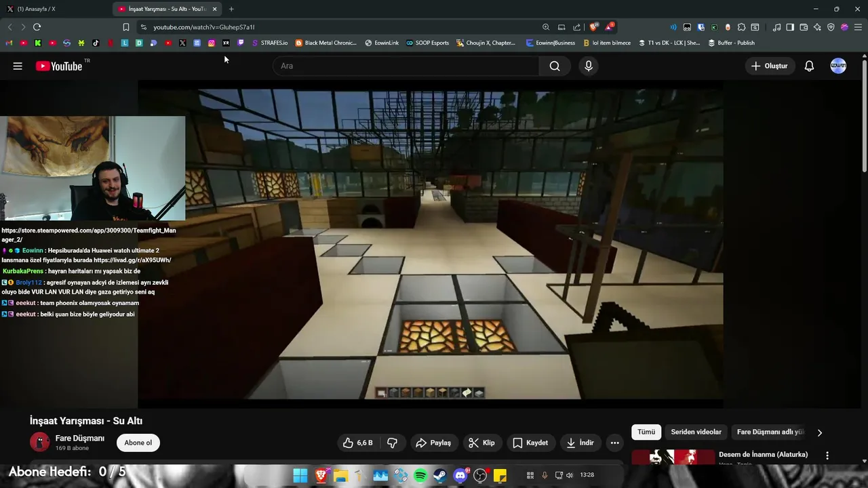Open Brave Shields lion icon

click(x=593, y=27)
